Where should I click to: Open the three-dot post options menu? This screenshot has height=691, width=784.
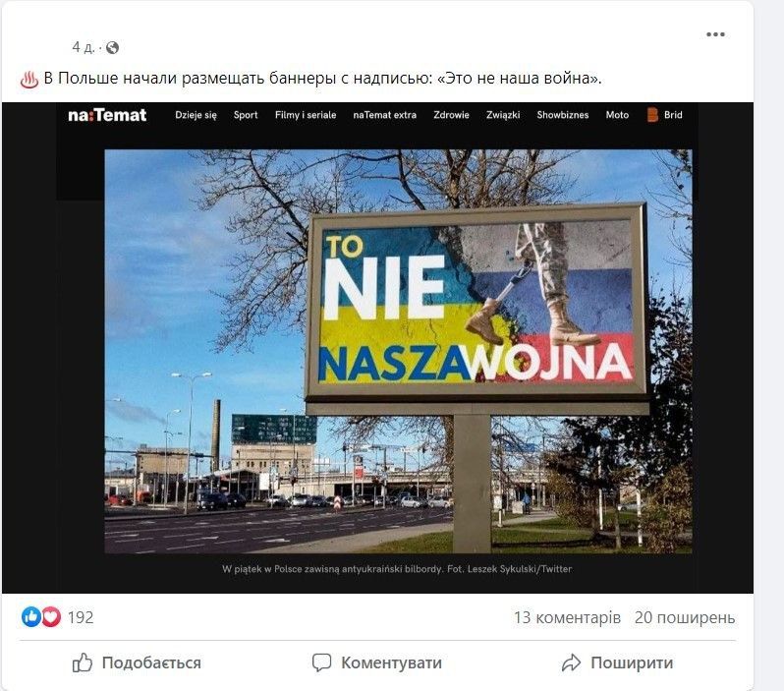[715, 34]
